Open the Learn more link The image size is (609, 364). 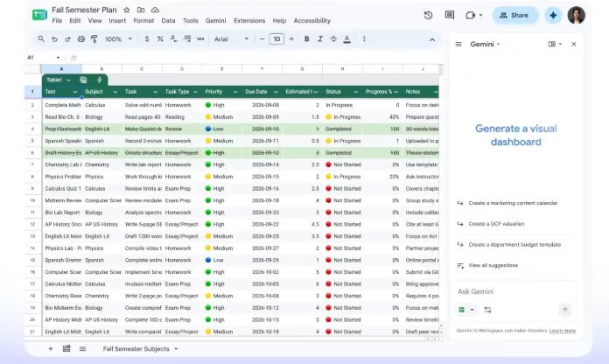tap(563, 331)
